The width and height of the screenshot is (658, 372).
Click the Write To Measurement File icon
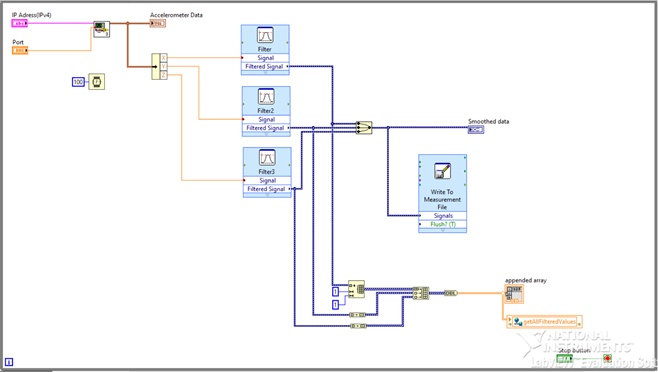click(x=442, y=172)
